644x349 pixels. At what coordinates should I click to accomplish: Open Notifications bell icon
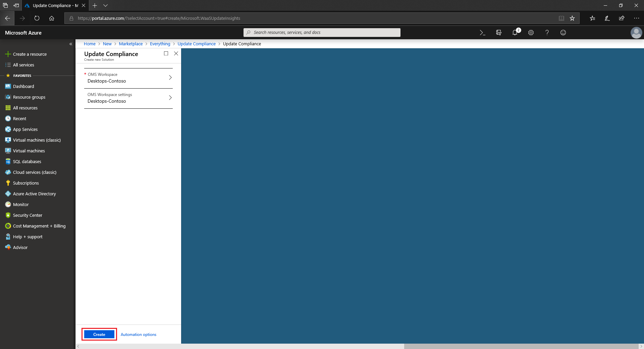coord(515,33)
